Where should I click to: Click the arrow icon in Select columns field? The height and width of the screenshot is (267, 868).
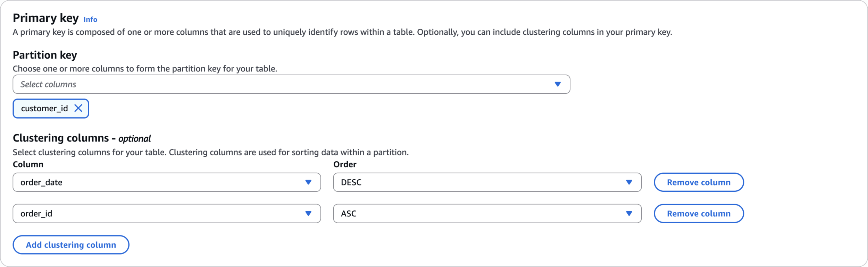click(558, 84)
